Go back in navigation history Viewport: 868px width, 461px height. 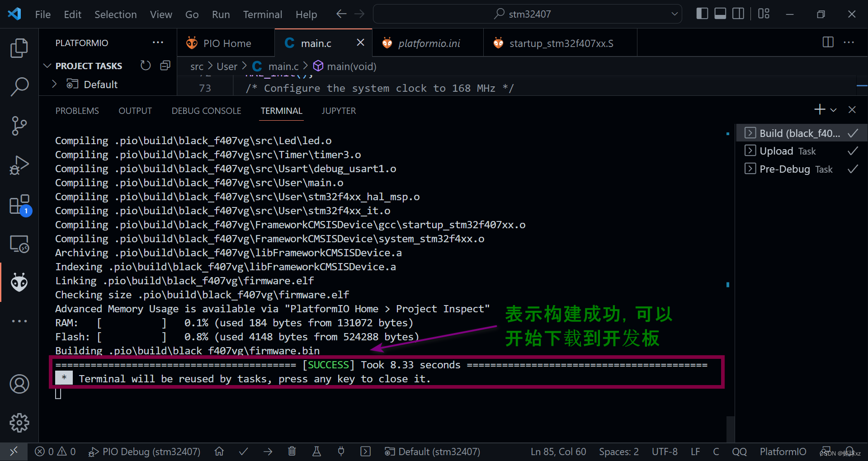[x=341, y=14]
